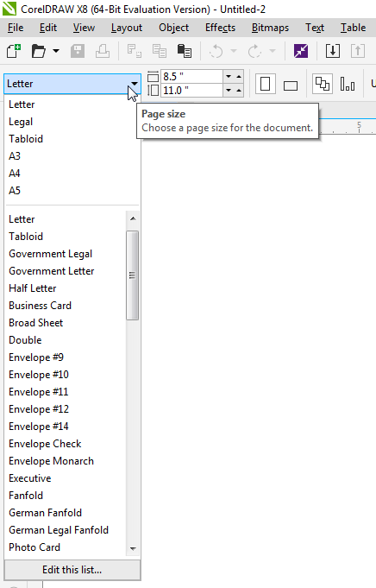This screenshot has height=588, width=376.
Task: Switch to Landscape orientation
Action: (x=291, y=84)
